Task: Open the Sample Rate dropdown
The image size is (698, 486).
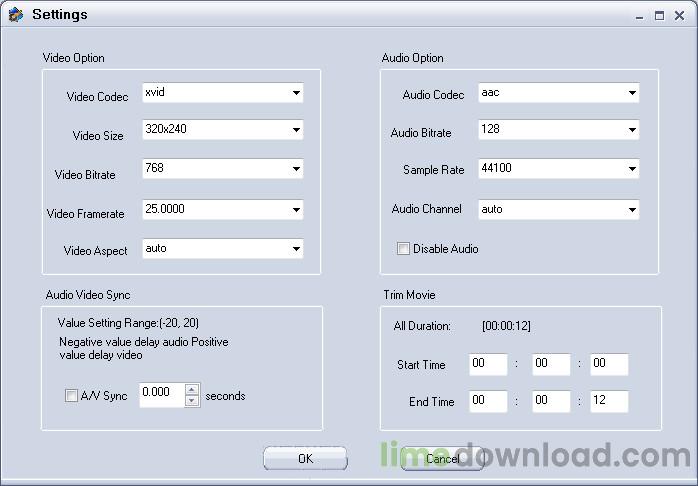Action: [559, 169]
